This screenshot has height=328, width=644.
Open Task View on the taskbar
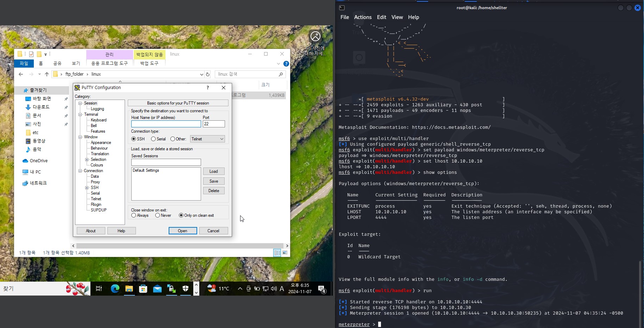click(x=99, y=289)
